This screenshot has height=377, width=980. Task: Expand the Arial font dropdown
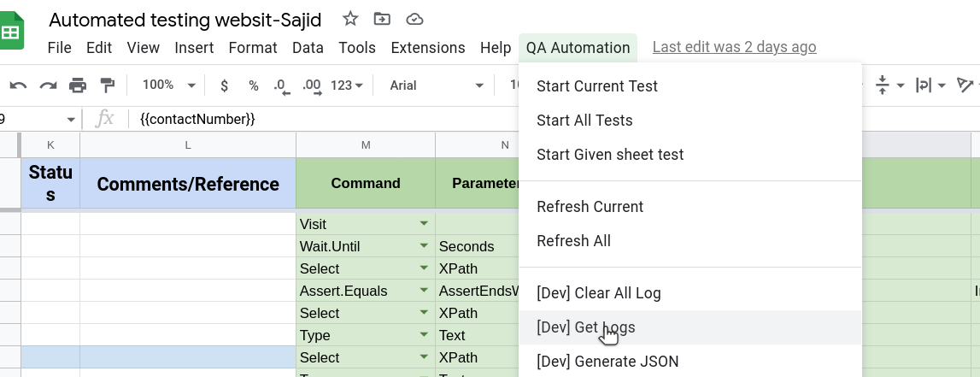(x=436, y=85)
